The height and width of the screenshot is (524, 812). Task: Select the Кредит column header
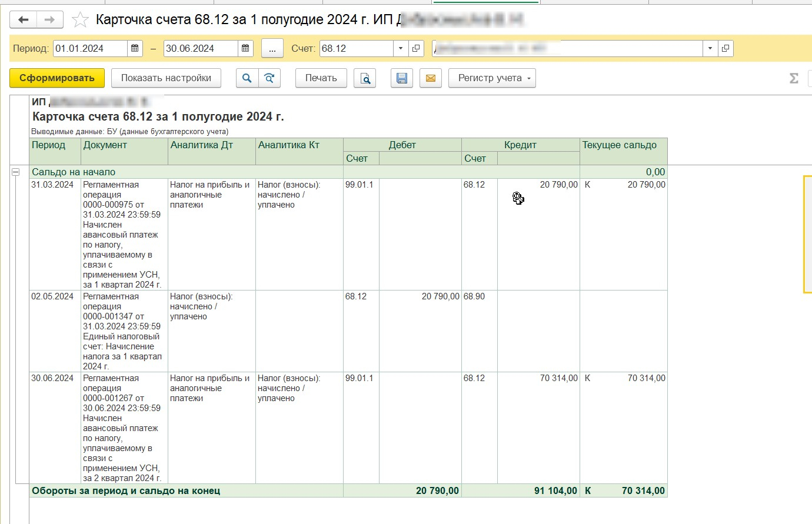(521, 145)
